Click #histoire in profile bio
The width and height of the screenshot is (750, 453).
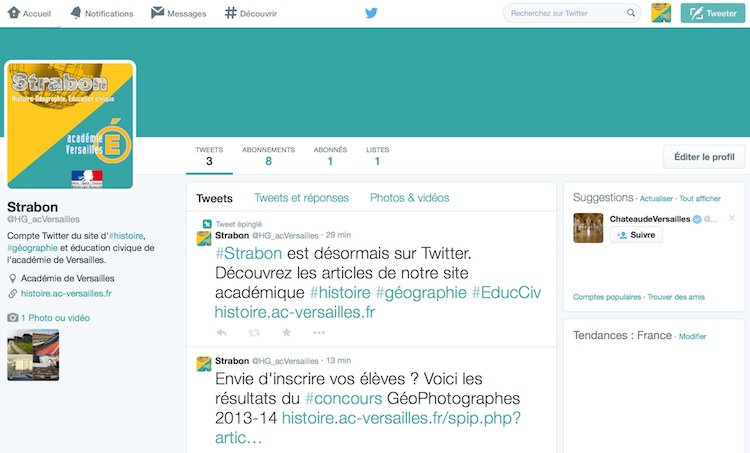click(x=126, y=236)
